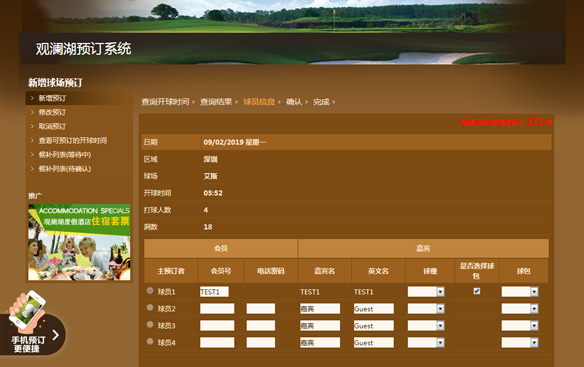The image size is (584, 367).
Task: Click the 确认 breadcrumb step
Action: point(294,102)
